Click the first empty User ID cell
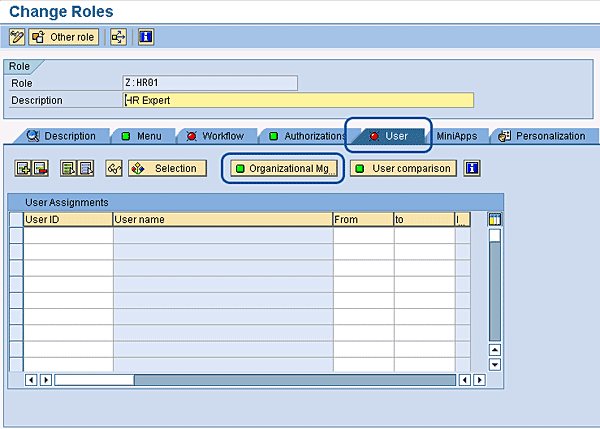This screenshot has width=600, height=429. (x=68, y=235)
